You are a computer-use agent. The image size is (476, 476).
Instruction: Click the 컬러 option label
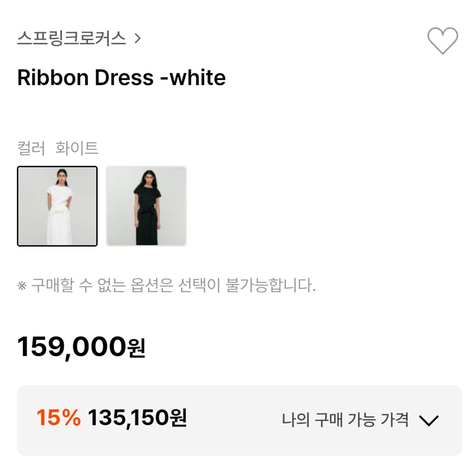coord(31,148)
